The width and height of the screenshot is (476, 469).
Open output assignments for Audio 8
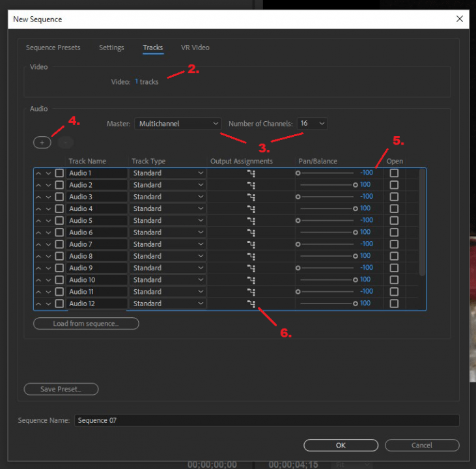point(251,257)
